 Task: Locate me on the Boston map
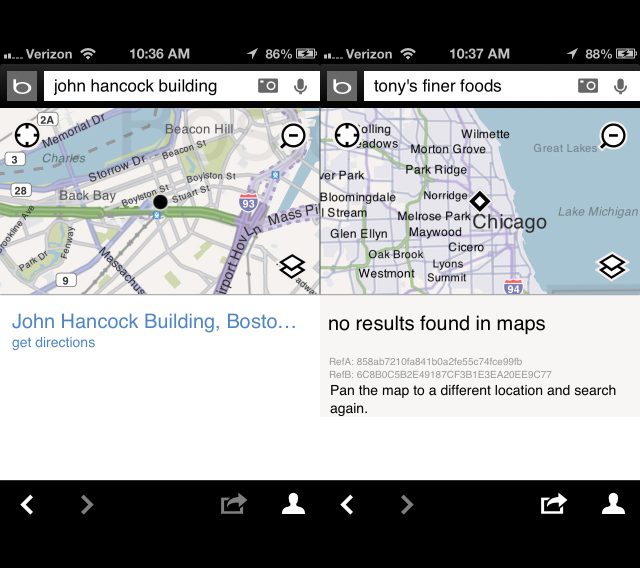(27, 135)
